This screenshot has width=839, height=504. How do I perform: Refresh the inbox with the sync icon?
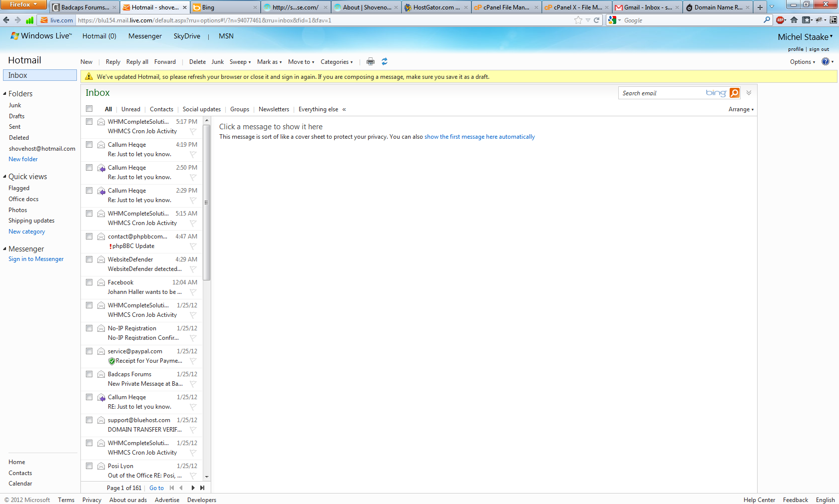(x=385, y=62)
